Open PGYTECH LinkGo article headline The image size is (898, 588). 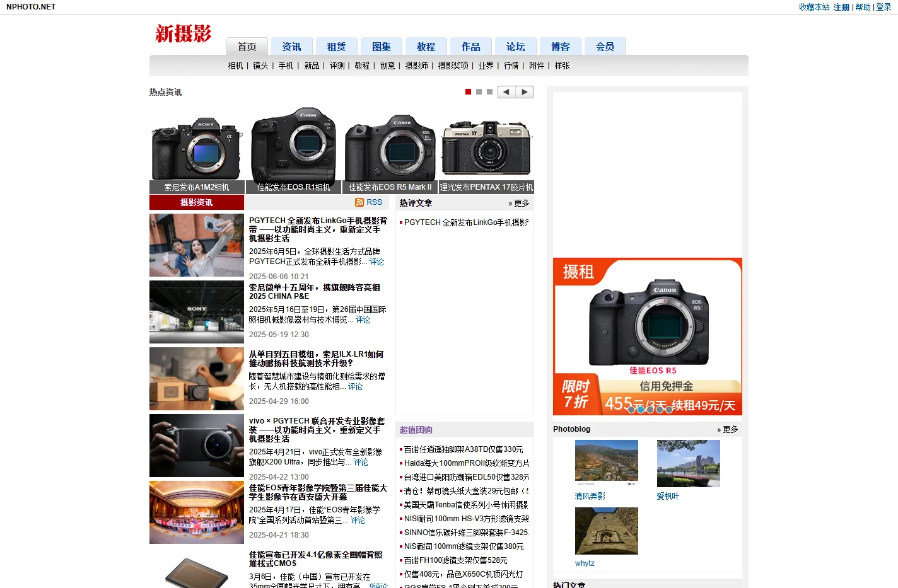pyautogui.click(x=318, y=229)
